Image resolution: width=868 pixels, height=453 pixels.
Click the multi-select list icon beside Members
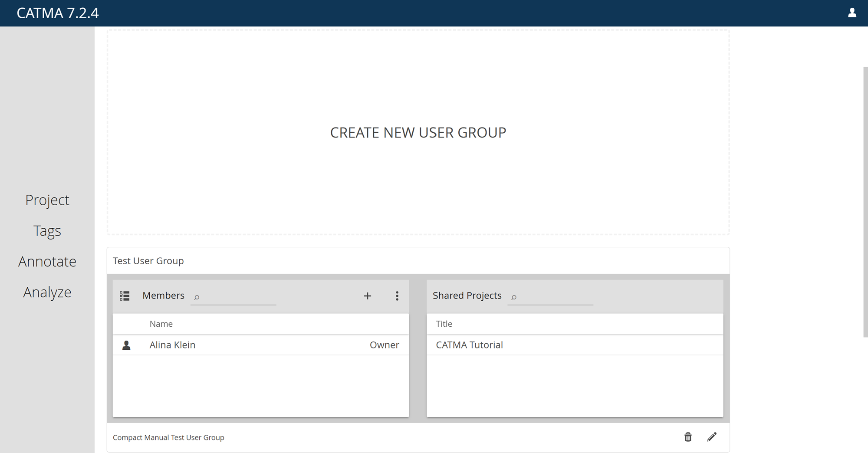click(x=125, y=295)
